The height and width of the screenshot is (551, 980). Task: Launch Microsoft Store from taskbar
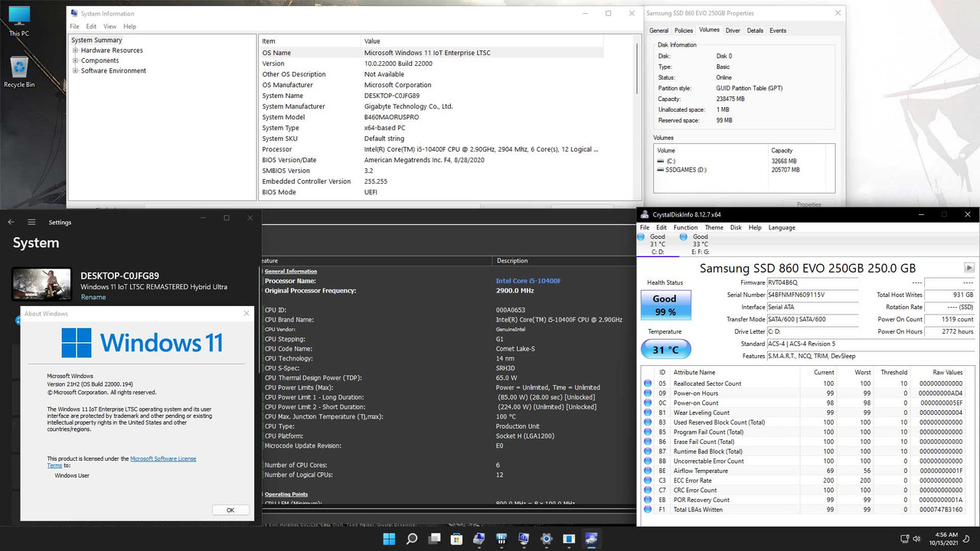coord(456,539)
